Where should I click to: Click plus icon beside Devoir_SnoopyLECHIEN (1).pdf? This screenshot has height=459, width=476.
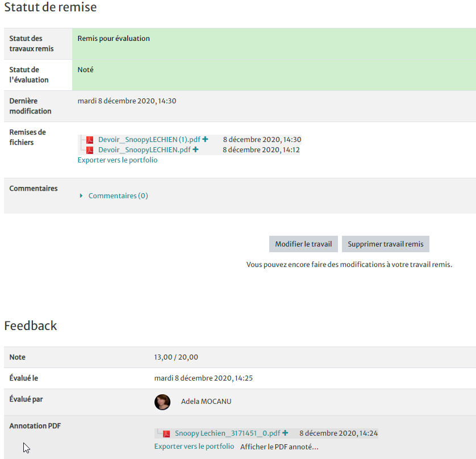pos(205,139)
